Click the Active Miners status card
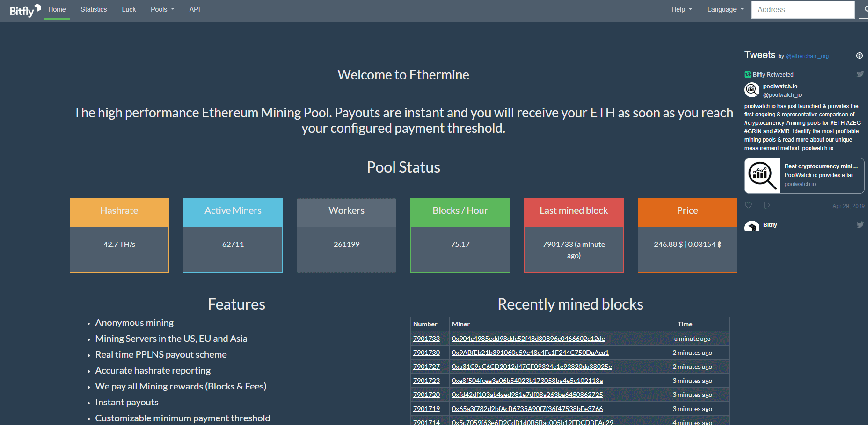The width and height of the screenshot is (868, 425). point(233,235)
